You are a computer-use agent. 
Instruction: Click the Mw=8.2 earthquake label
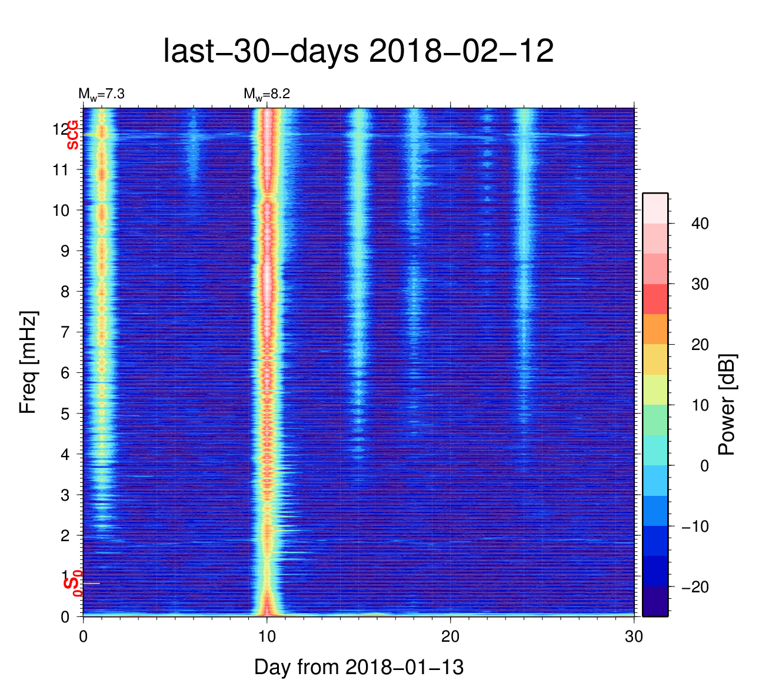[267, 94]
